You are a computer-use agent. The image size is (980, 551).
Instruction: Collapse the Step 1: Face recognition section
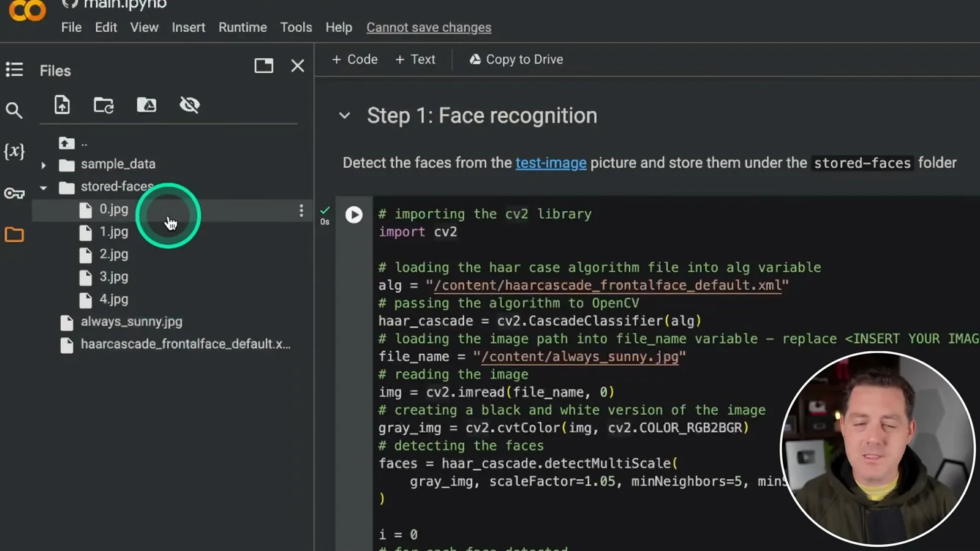coord(345,115)
